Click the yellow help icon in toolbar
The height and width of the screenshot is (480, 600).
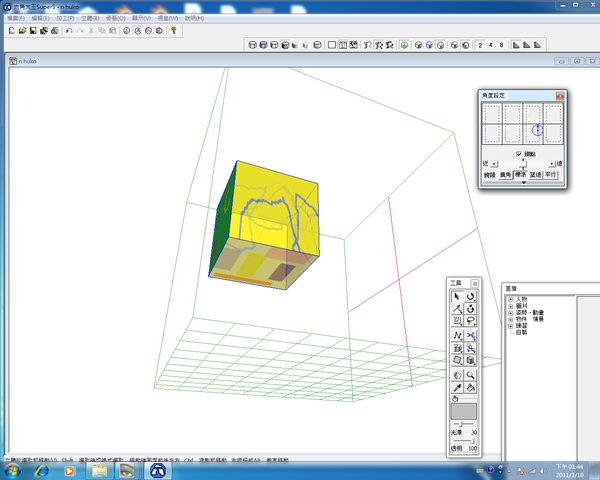pos(173,31)
